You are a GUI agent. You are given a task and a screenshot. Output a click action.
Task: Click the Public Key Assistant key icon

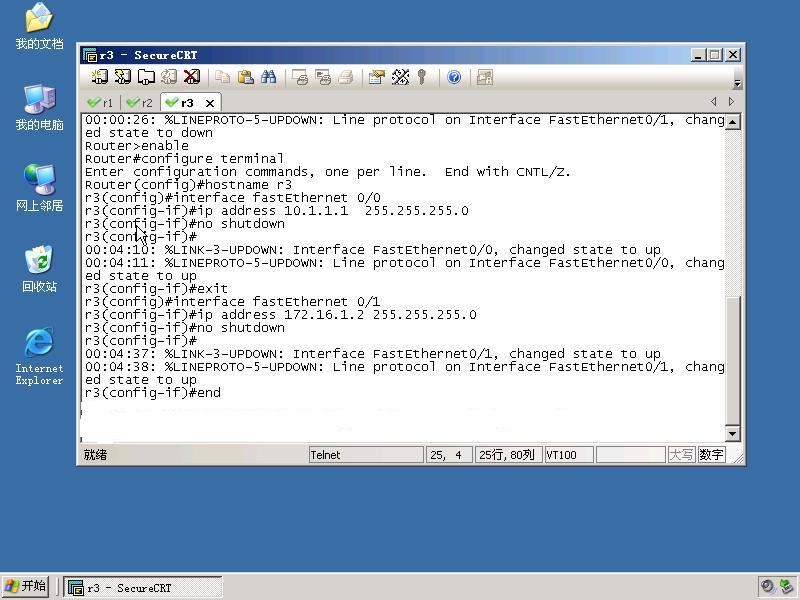pyautogui.click(x=421, y=77)
